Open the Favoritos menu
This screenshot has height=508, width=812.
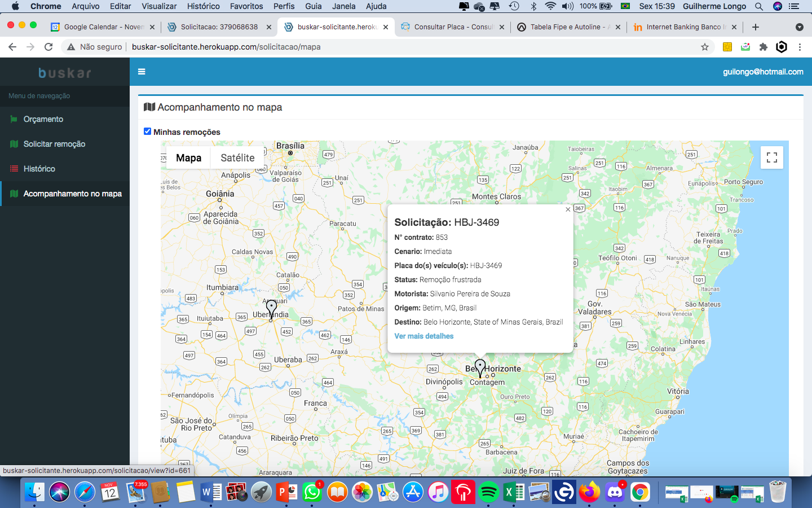pos(246,6)
